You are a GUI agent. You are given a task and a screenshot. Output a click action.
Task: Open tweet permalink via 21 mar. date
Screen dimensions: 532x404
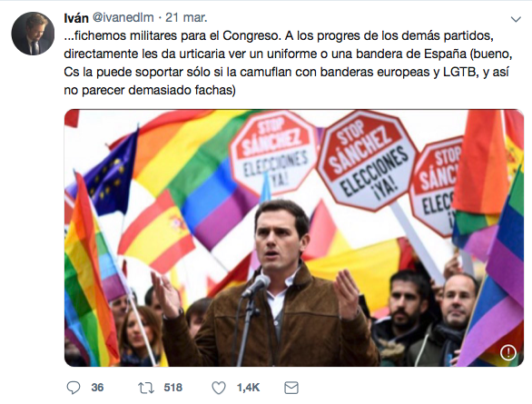(186, 17)
